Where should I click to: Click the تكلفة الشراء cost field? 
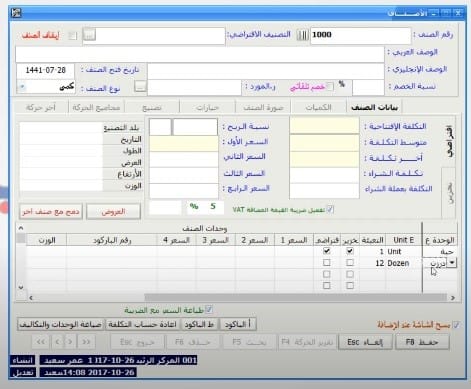[324, 175]
